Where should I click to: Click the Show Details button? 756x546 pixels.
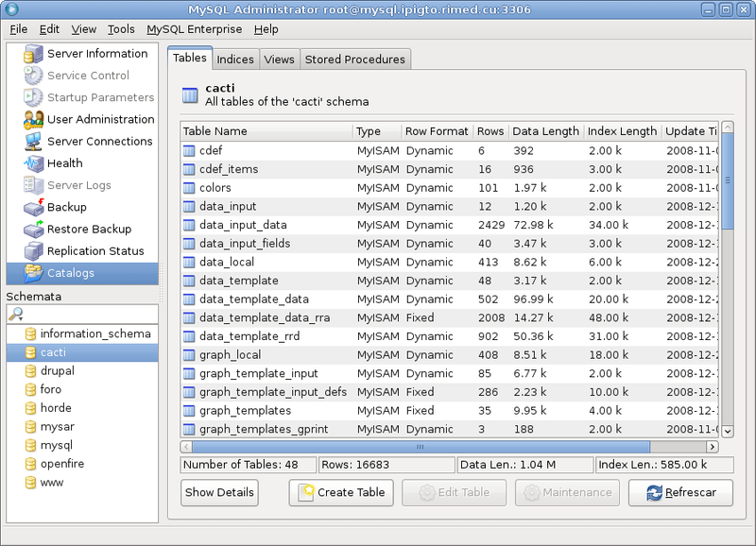(218, 492)
